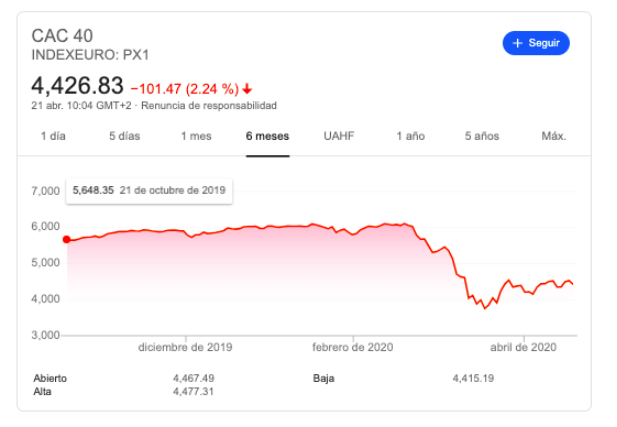Open Renuncia de responsabilidad link
The width and height of the screenshot is (617, 427).
point(209,105)
